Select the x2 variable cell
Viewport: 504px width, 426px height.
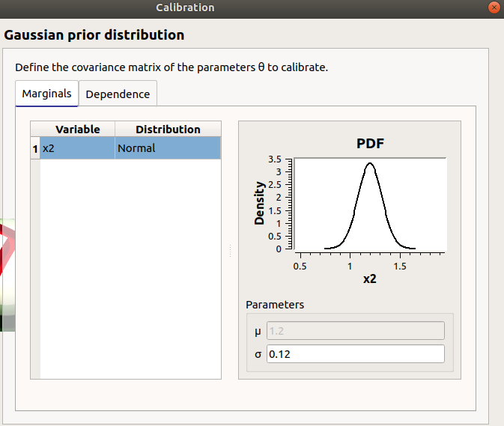click(x=77, y=148)
